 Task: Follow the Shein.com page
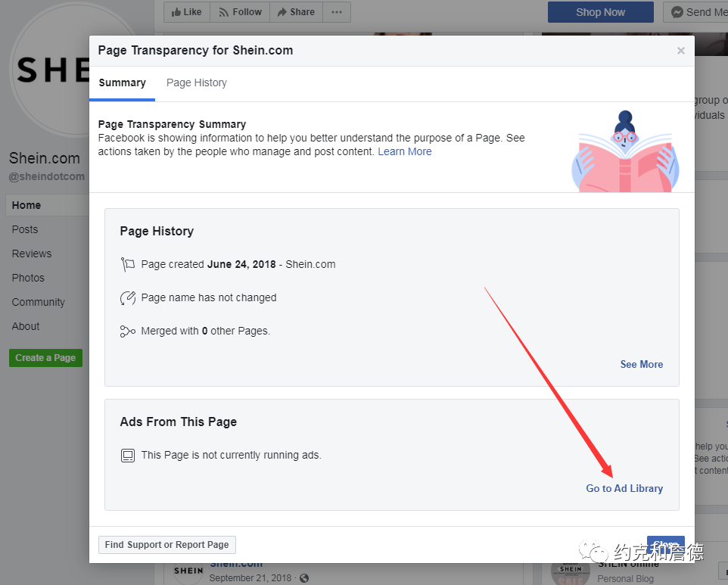click(x=240, y=12)
